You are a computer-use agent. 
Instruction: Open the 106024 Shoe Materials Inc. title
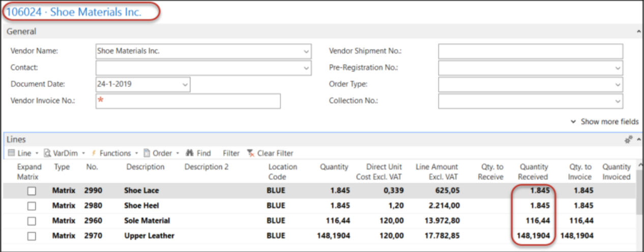(x=74, y=12)
